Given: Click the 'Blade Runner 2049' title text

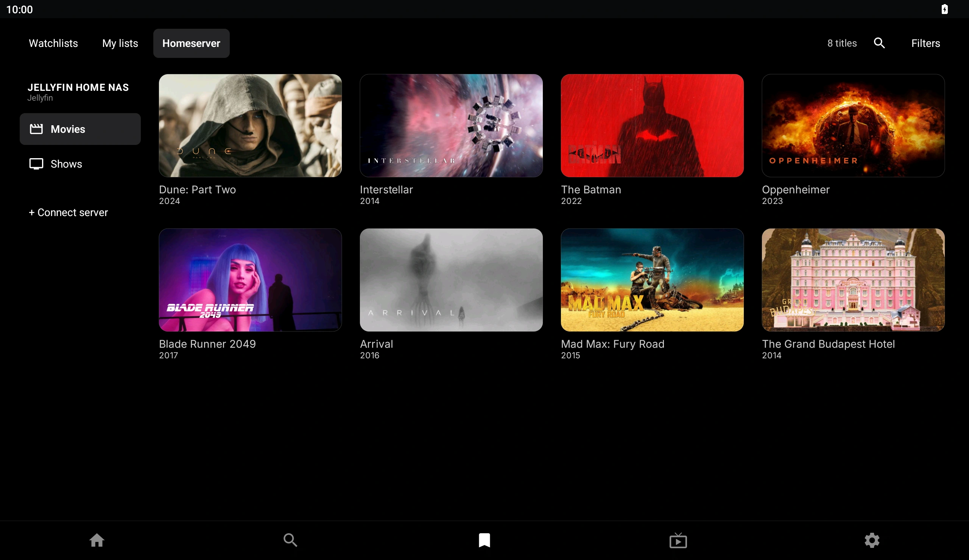Looking at the screenshot, I should click(x=207, y=344).
